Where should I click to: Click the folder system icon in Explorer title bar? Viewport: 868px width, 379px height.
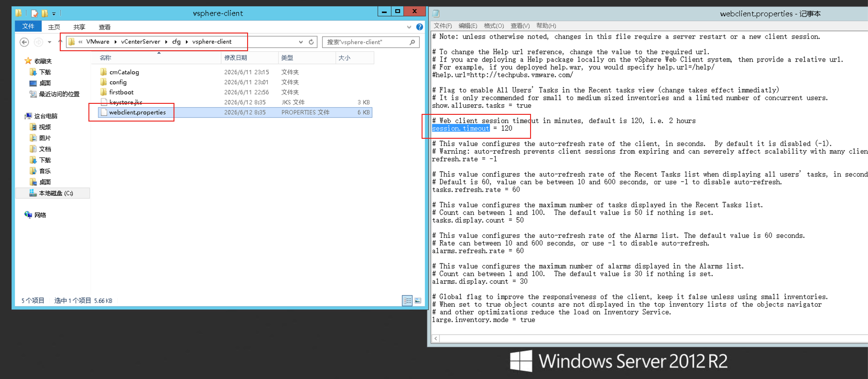click(x=19, y=13)
